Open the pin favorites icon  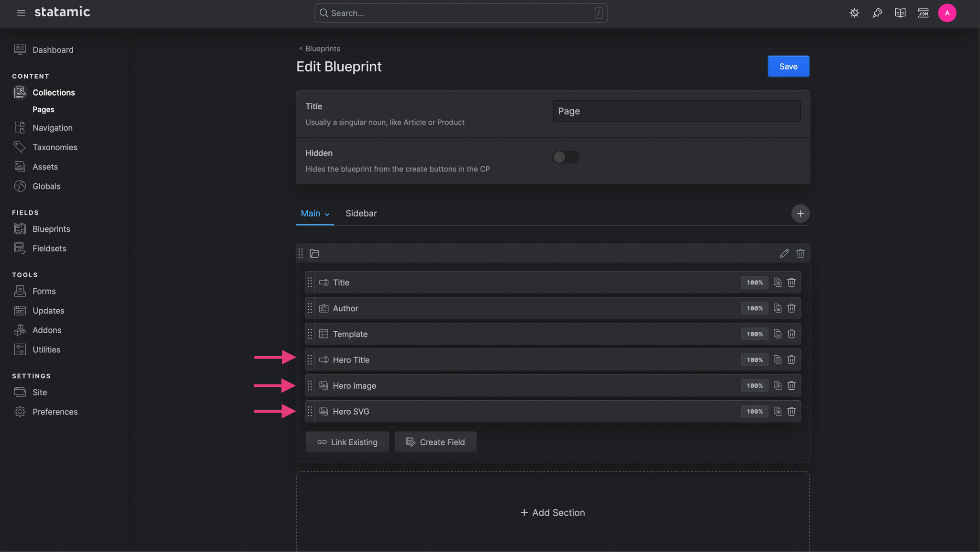click(x=877, y=13)
